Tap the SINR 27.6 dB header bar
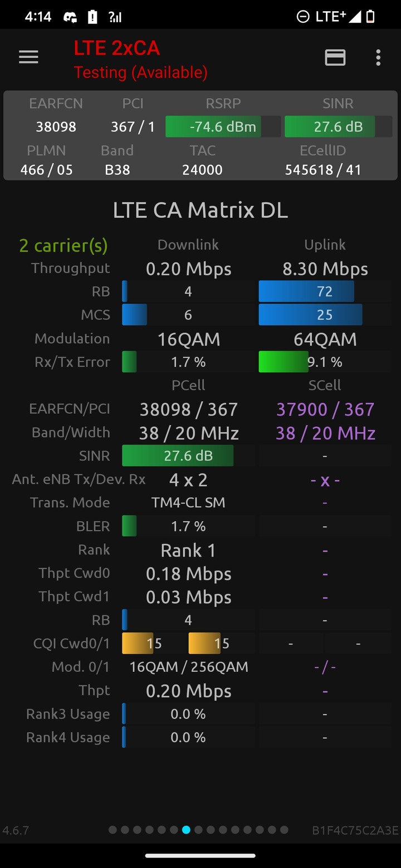 (338, 127)
